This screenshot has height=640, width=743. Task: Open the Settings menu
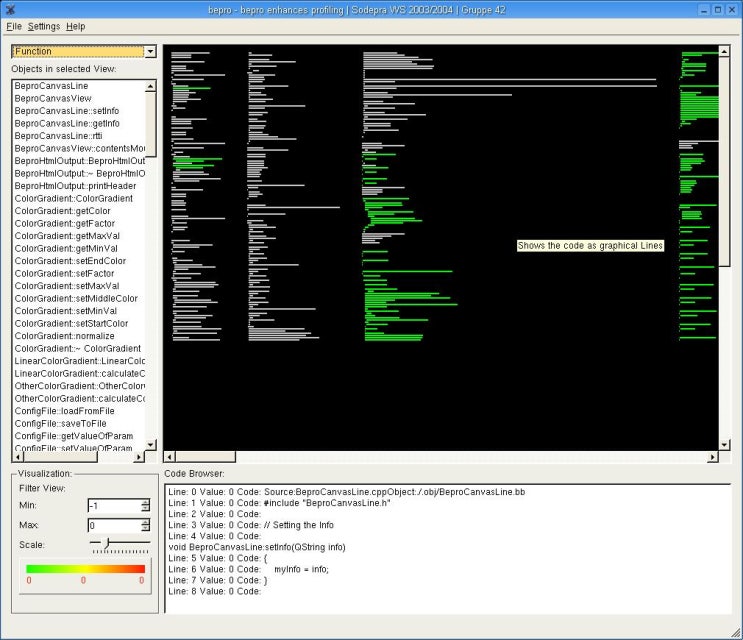point(44,27)
